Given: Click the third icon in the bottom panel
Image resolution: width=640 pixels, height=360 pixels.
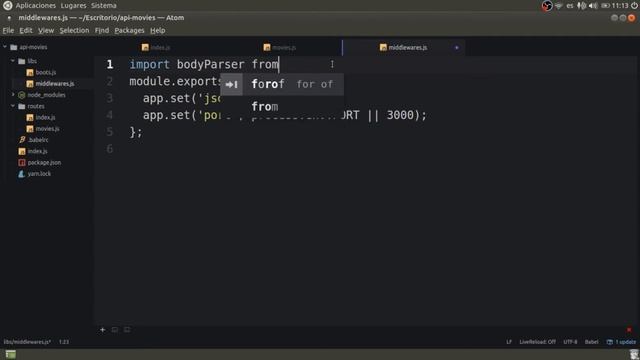Looking at the screenshot, I should tap(127, 330).
